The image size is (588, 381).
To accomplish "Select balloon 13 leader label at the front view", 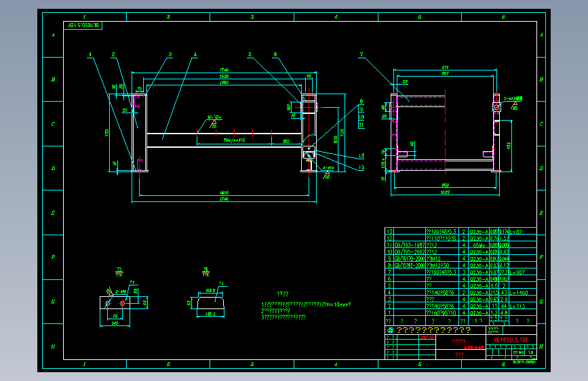I will tap(361, 167).
